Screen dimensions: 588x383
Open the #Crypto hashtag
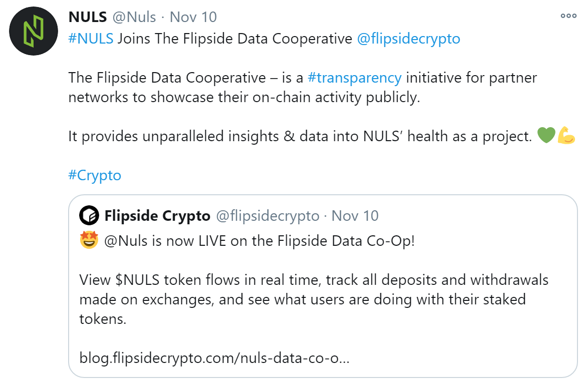coord(95,175)
